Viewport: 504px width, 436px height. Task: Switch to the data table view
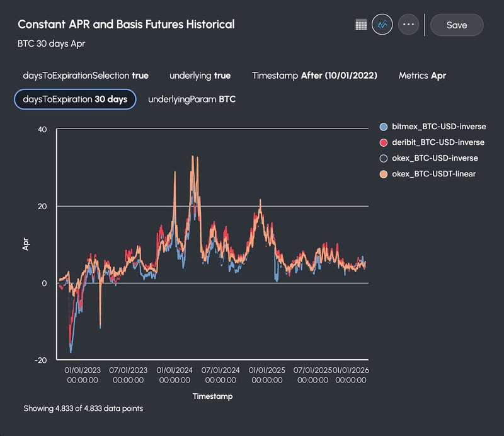point(361,25)
